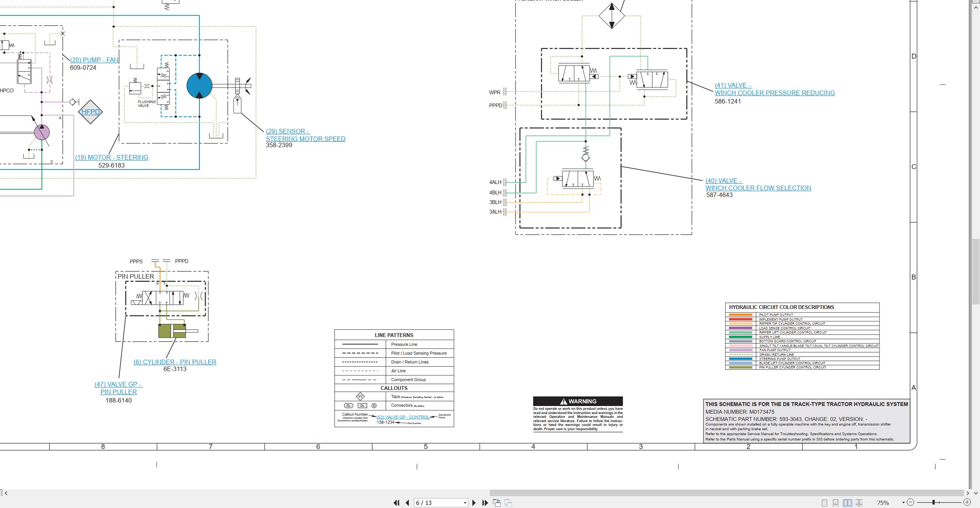Open the zoom level dropdown arrow

(903, 502)
